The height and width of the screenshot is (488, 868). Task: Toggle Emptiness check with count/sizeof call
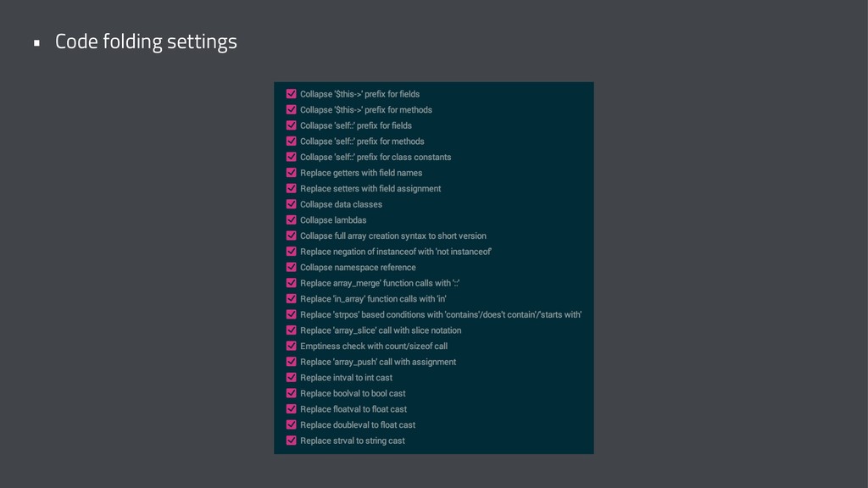(x=292, y=347)
